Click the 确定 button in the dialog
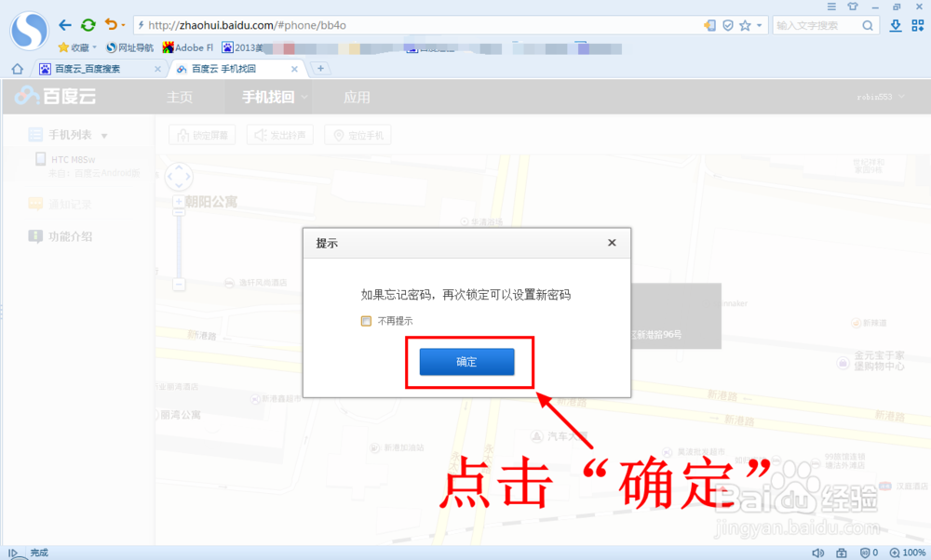Viewport: 931px width, 560px height. (x=468, y=362)
